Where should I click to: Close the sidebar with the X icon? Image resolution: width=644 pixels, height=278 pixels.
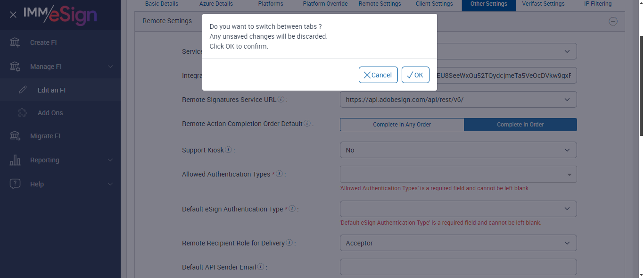click(x=13, y=15)
